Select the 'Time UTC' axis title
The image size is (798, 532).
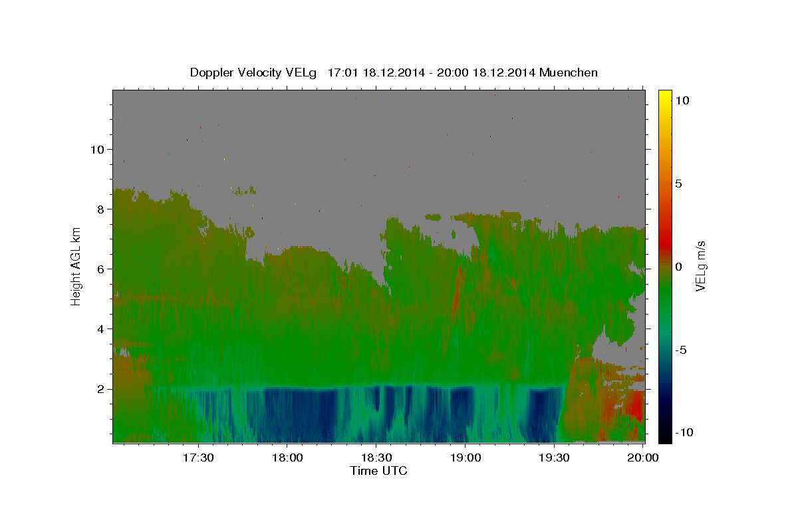pyautogui.click(x=378, y=471)
